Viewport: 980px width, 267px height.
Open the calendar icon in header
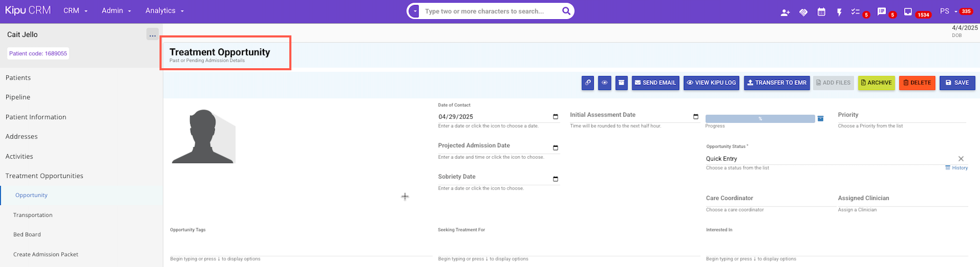[x=821, y=12]
